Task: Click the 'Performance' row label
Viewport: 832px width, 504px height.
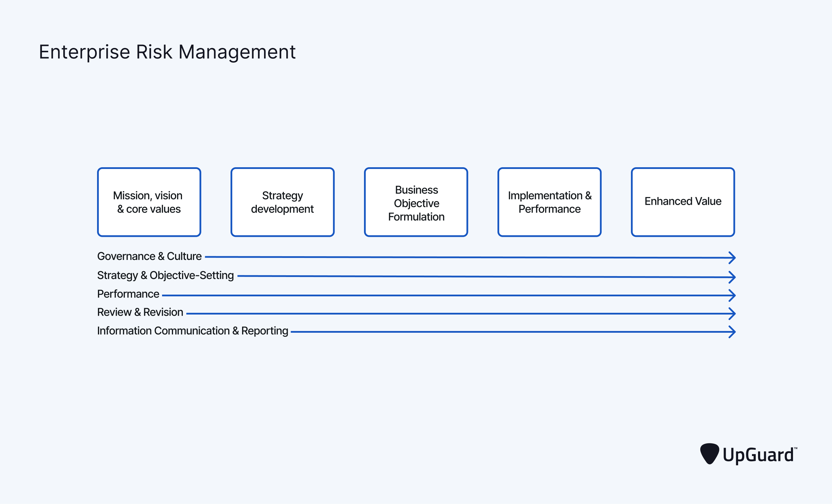Action: tap(128, 294)
